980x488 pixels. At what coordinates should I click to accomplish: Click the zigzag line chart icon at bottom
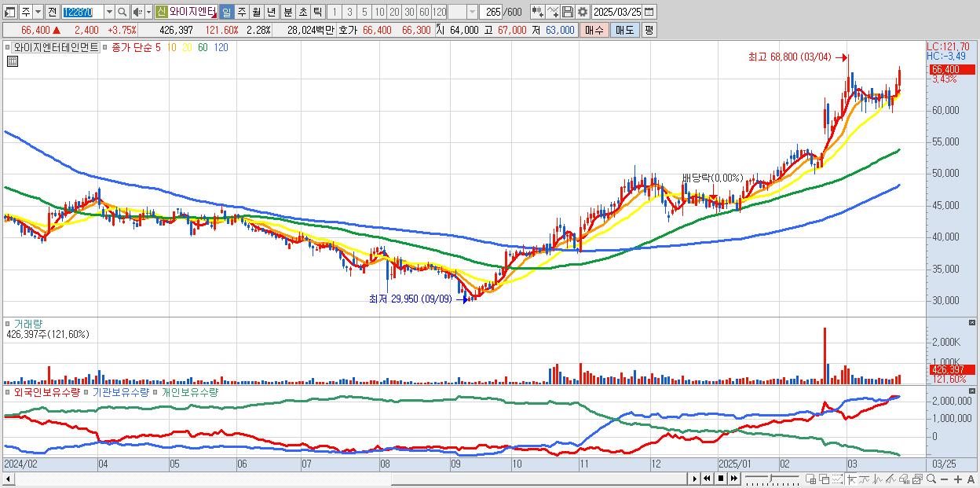(x=877, y=479)
